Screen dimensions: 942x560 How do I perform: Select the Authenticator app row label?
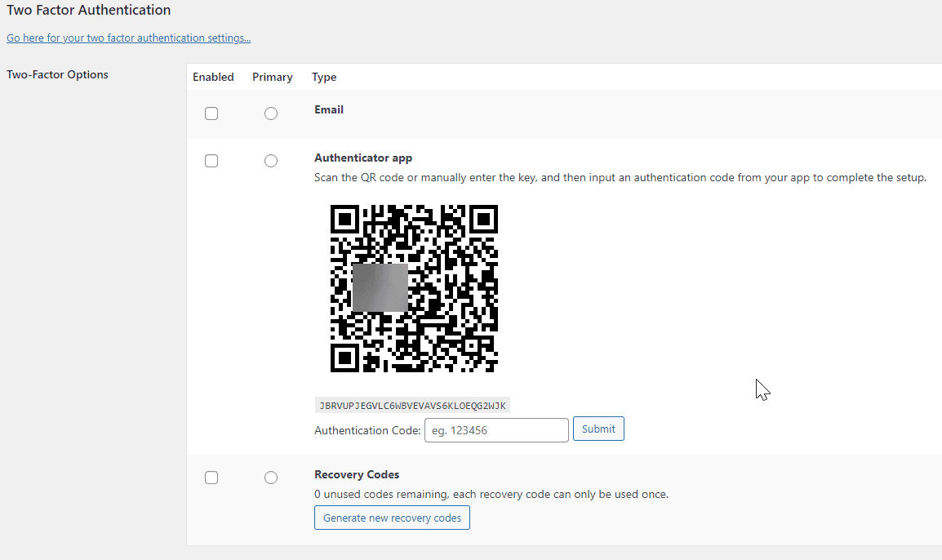tap(362, 158)
